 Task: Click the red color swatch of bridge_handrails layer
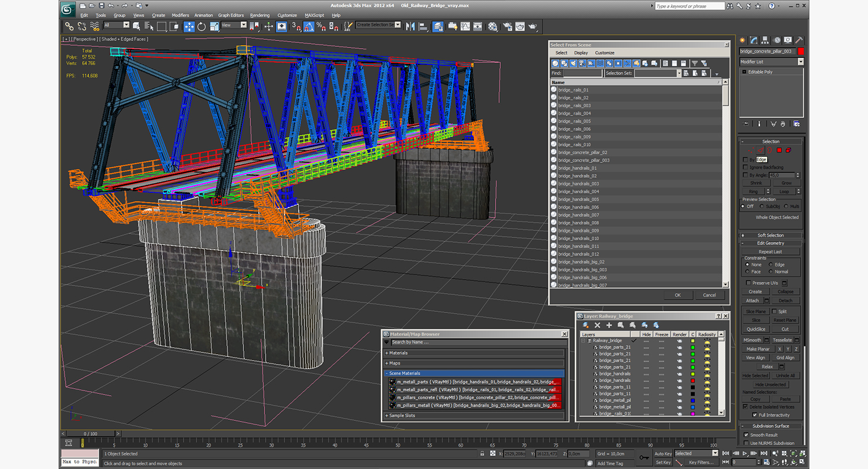click(x=693, y=380)
